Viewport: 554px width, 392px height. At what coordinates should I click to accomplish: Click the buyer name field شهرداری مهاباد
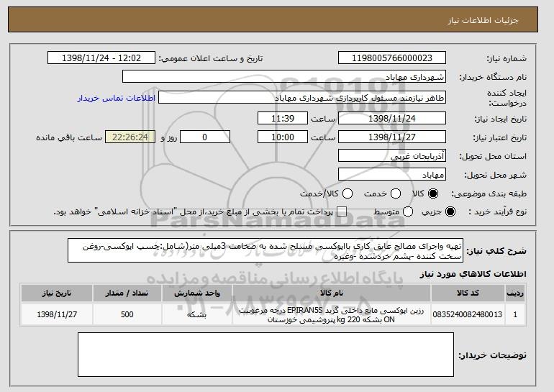coord(284,77)
